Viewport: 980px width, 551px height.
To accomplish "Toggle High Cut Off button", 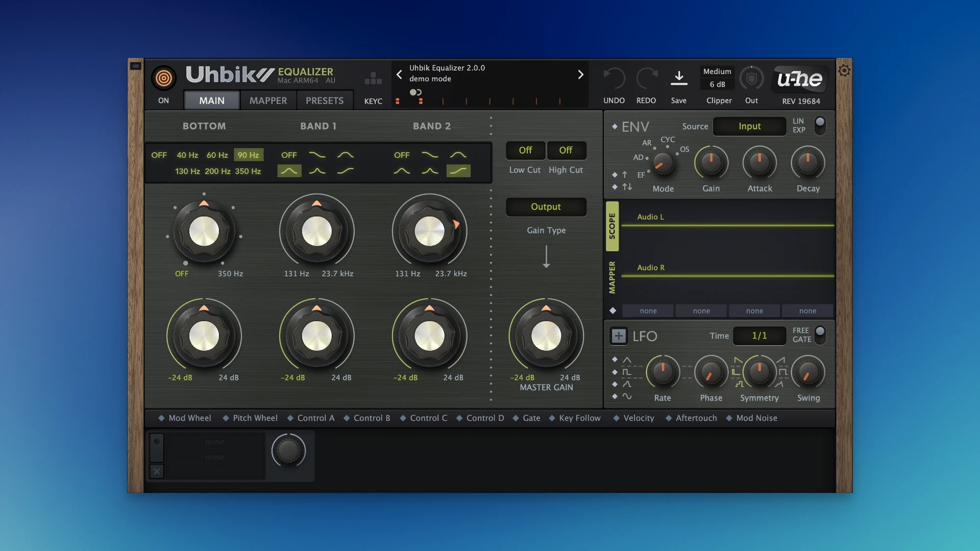I will point(566,150).
